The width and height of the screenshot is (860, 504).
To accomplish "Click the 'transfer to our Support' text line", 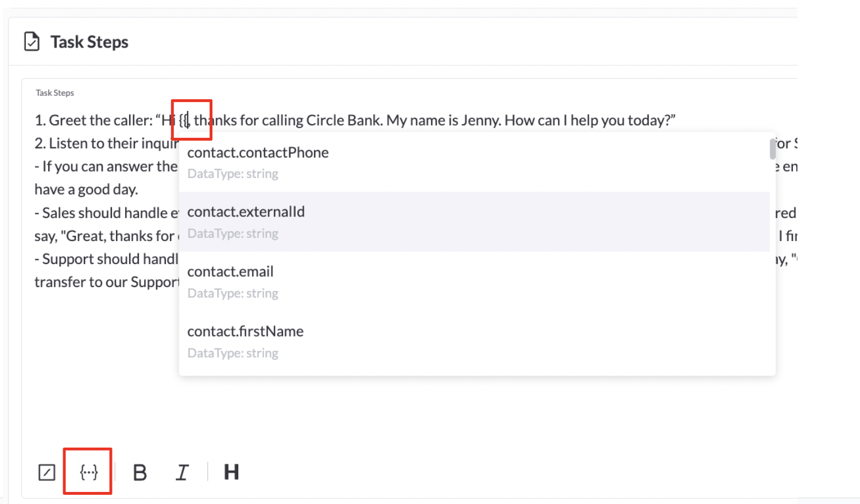I will pyautogui.click(x=107, y=282).
